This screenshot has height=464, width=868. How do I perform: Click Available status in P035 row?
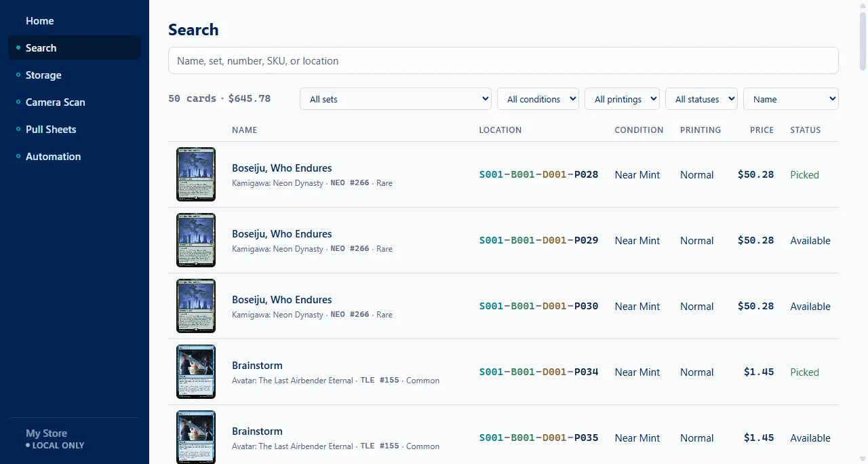click(x=810, y=438)
